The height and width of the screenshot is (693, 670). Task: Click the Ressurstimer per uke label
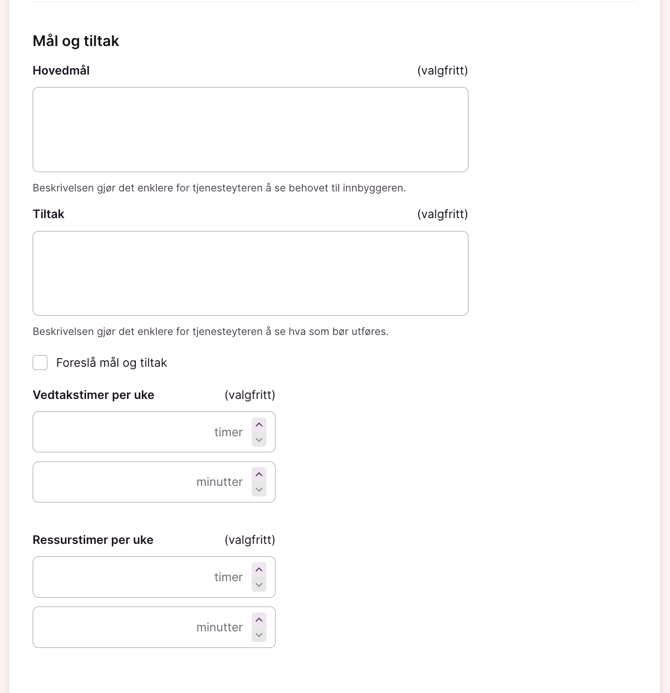pyautogui.click(x=93, y=540)
